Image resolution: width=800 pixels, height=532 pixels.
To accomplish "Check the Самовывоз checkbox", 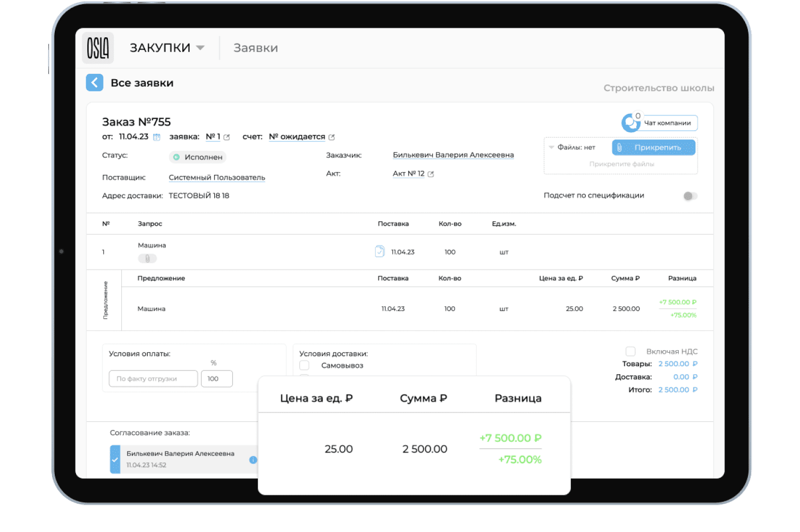I will tap(305, 366).
